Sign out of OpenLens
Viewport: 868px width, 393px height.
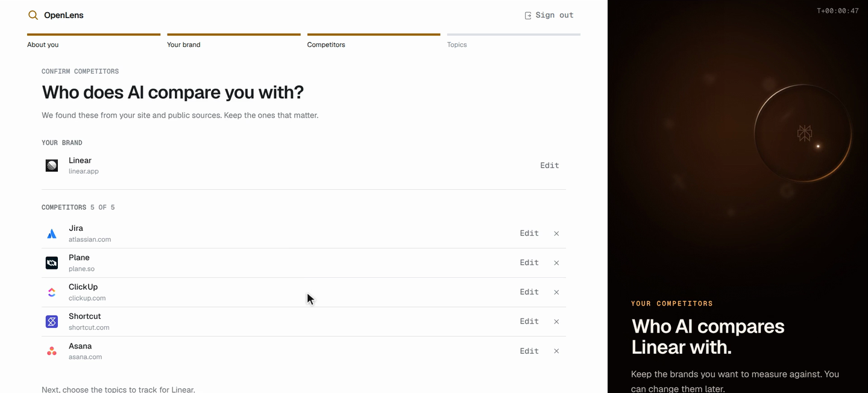[549, 15]
